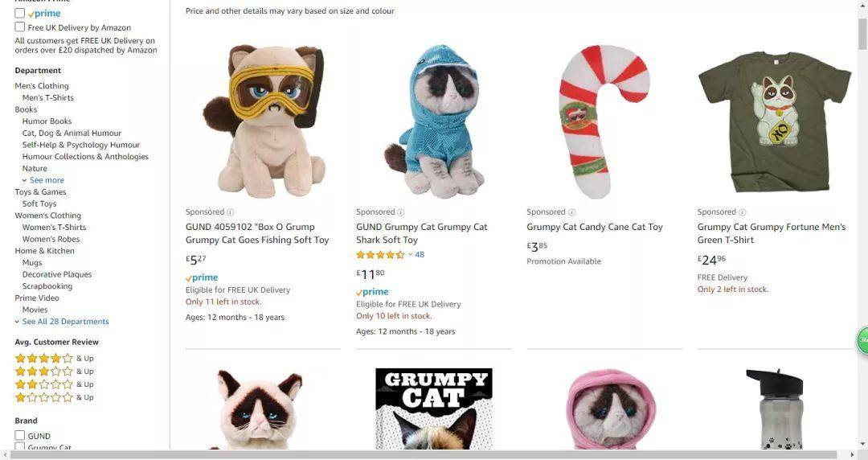Image resolution: width=868 pixels, height=460 pixels.
Task: Open the green Fortune T-shirt product image
Action: (x=775, y=121)
